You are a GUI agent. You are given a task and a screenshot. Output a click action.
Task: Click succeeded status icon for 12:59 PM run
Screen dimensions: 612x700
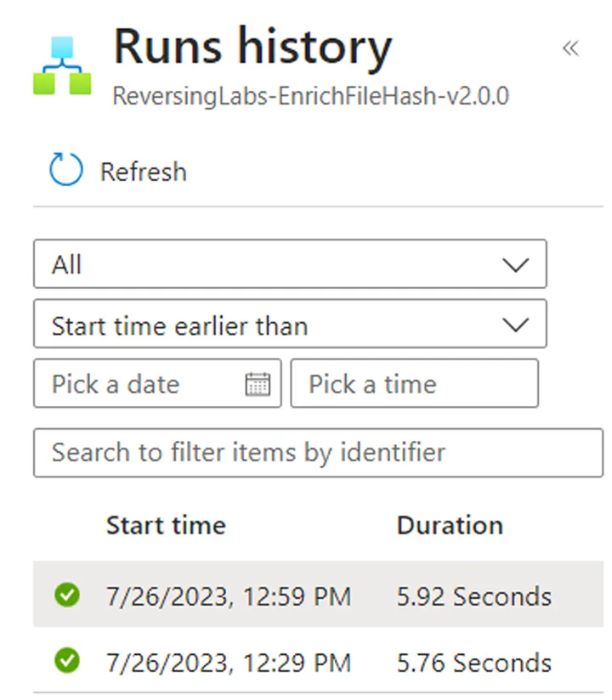click(67, 595)
